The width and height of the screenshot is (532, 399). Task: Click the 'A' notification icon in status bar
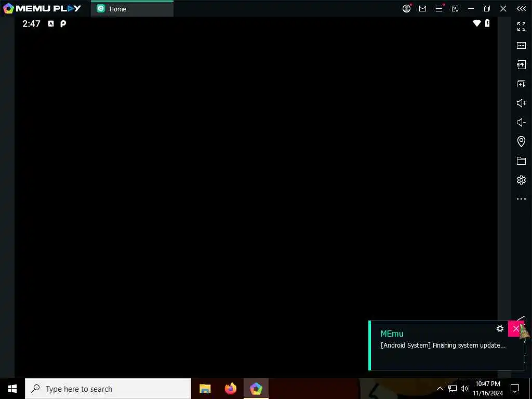tap(51, 23)
